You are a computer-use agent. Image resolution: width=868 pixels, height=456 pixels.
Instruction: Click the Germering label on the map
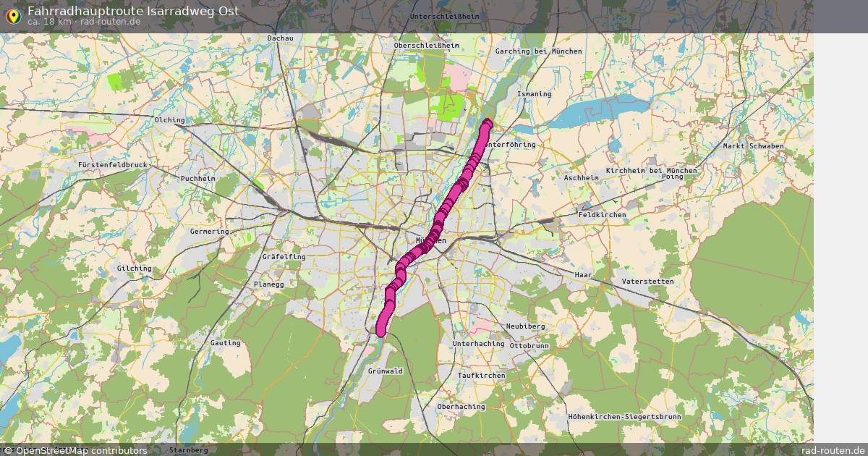pyautogui.click(x=209, y=232)
